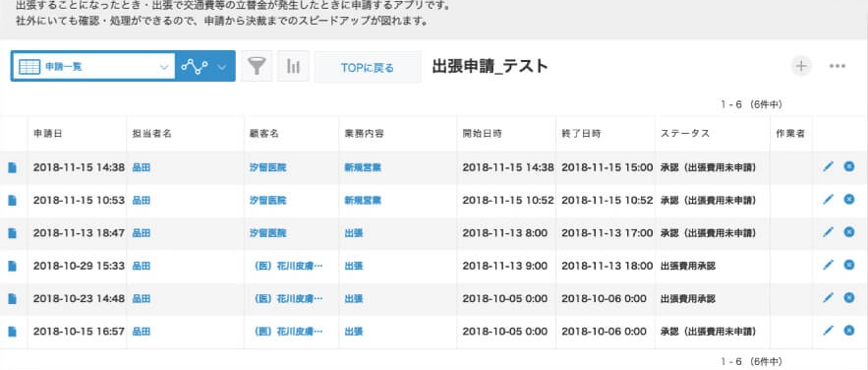Select 承認(出張費用未申請) status in 2018-10-15 row
The image size is (868, 370).
pyautogui.click(x=708, y=332)
